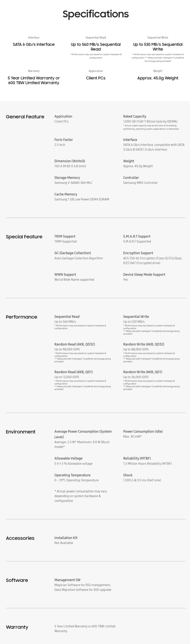The width and height of the screenshot is (190, 644).
Task: Click the Rated Capacity label
Action: (x=135, y=116)
